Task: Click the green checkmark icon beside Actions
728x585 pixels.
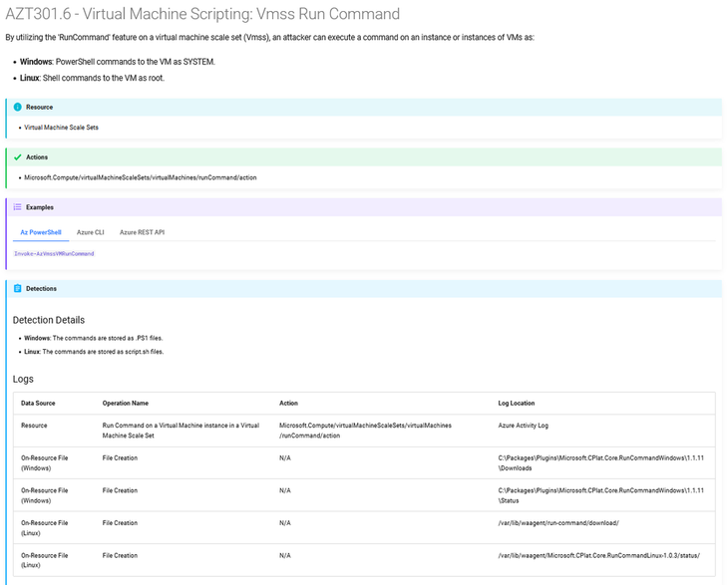Action: point(17,157)
